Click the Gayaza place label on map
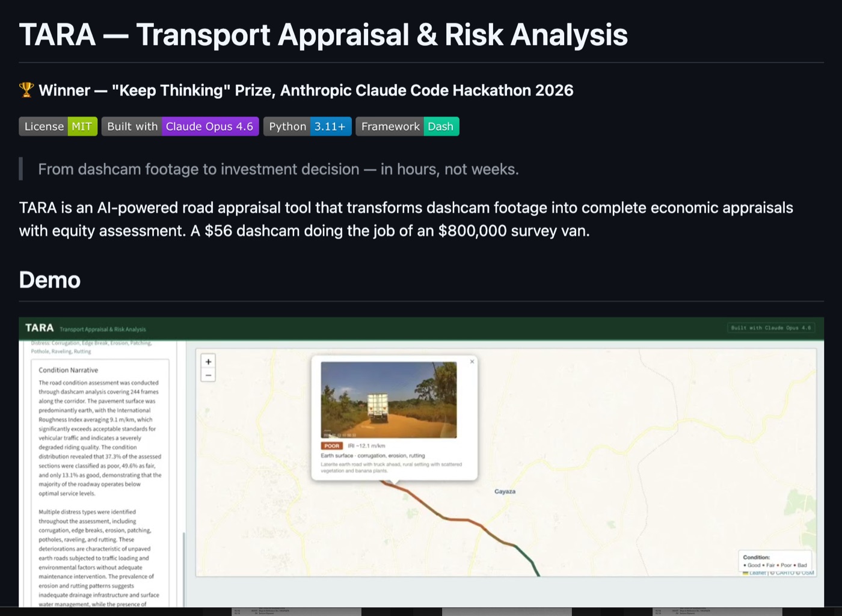 click(x=505, y=491)
